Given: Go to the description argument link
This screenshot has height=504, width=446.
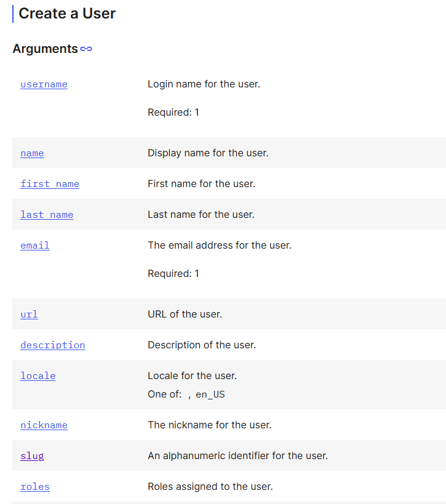Looking at the screenshot, I should coord(53,345).
